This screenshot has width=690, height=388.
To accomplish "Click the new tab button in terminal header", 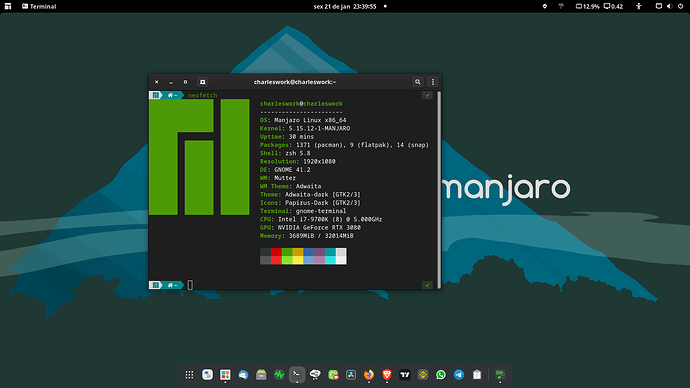I will click(x=202, y=82).
